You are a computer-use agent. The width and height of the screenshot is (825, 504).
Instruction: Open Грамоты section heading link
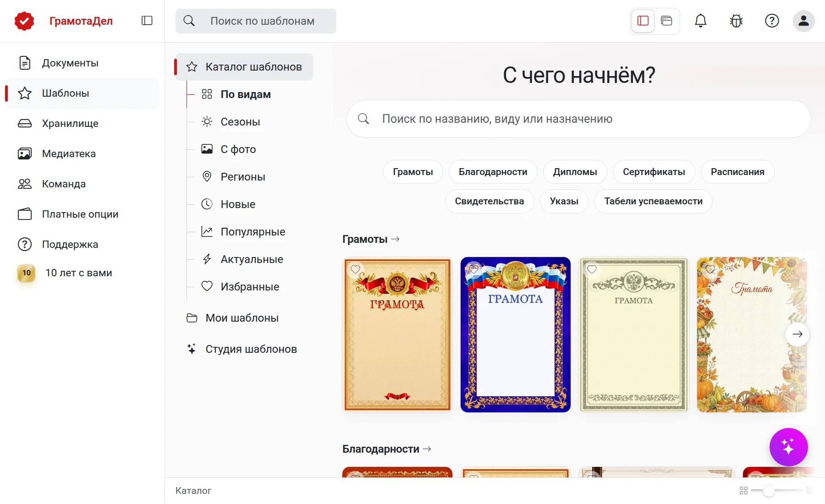[371, 239]
